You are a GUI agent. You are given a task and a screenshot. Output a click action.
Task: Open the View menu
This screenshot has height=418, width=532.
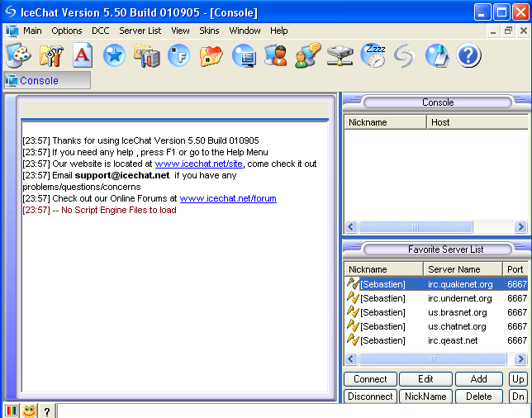pyautogui.click(x=180, y=31)
